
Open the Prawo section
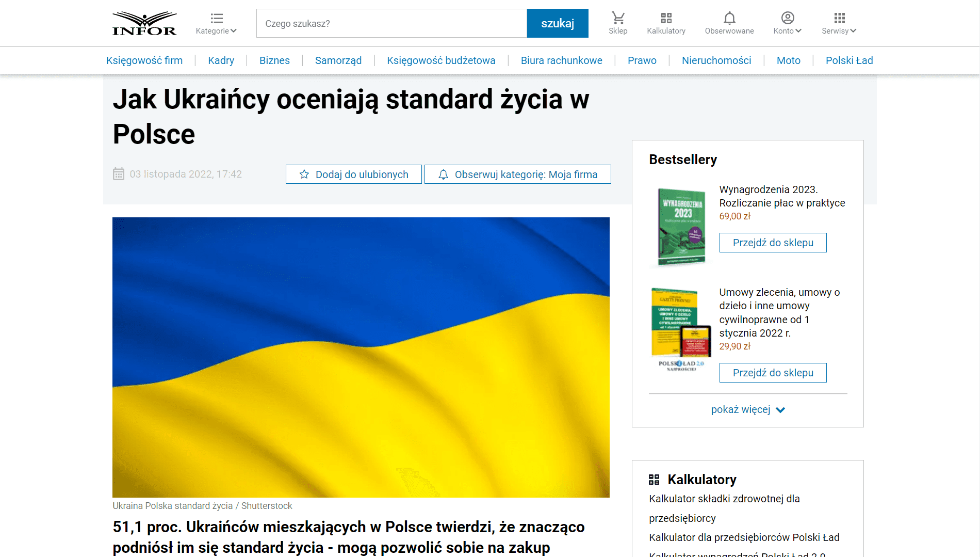642,60
